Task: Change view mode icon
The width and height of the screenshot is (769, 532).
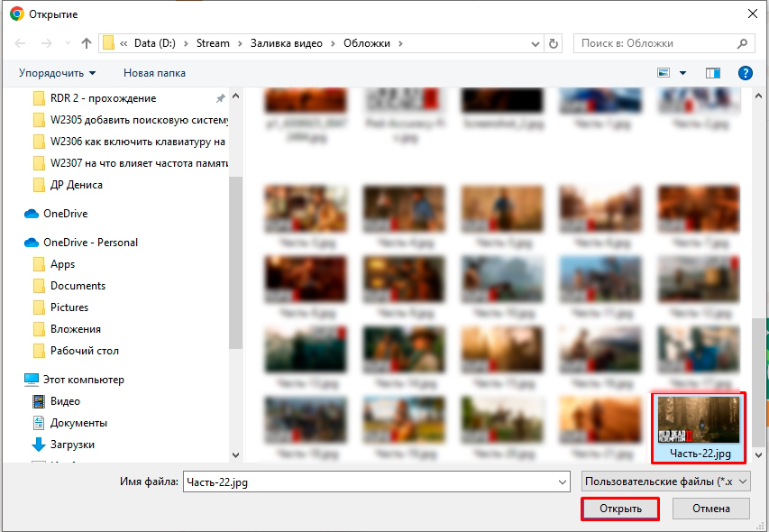Action: point(664,73)
